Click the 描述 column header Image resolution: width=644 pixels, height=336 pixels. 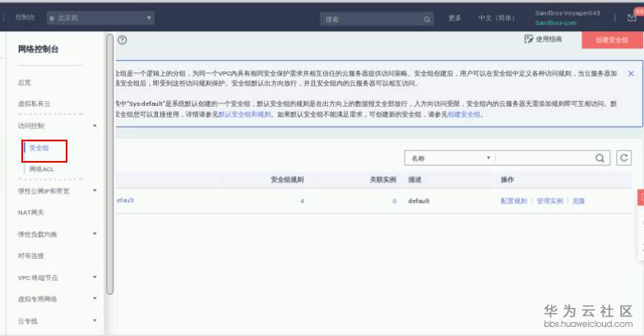tap(415, 180)
